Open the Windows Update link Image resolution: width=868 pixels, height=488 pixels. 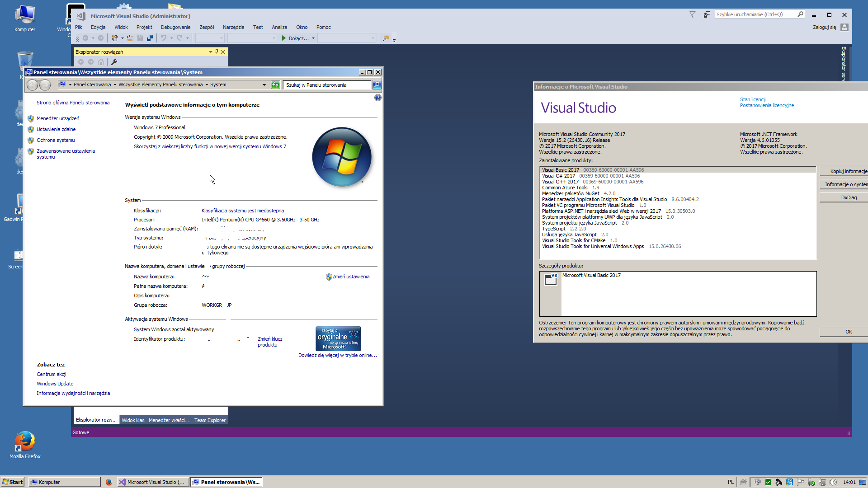55,384
